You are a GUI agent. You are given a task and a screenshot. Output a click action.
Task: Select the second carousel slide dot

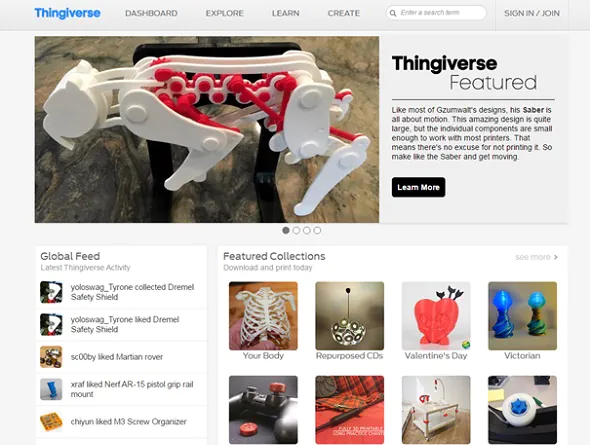pos(297,230)
